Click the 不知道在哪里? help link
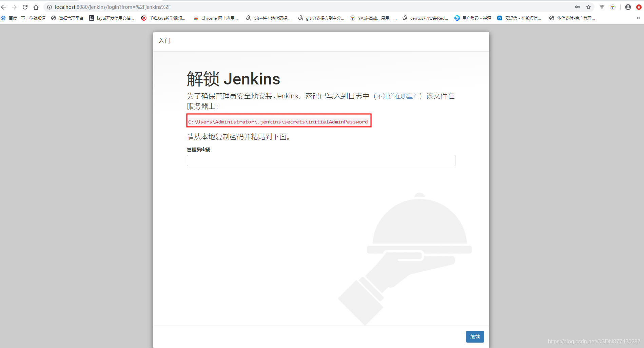The width and height of the screenshot is (644, 348). click(x=396, y=96)
